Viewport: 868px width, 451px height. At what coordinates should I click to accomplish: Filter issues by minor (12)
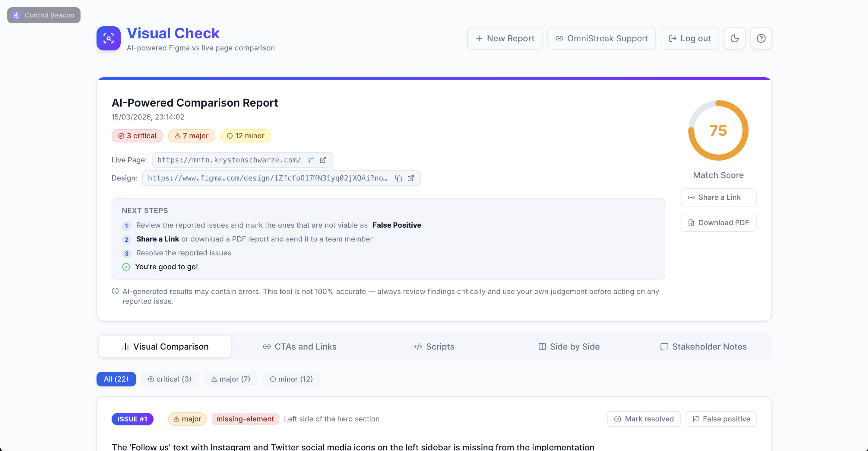pyautogui.click(x=291, y=379)
